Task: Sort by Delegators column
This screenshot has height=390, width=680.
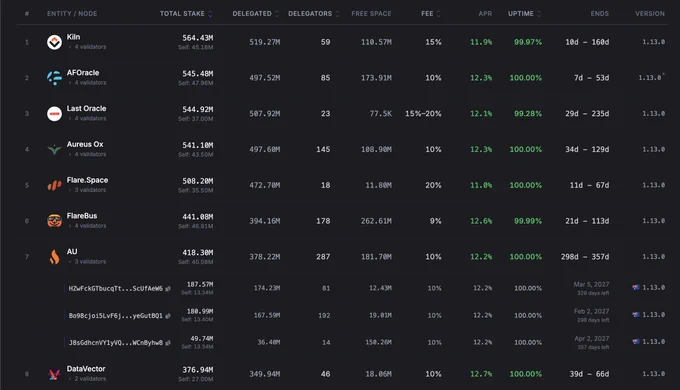Action: [x=314, y=13]
